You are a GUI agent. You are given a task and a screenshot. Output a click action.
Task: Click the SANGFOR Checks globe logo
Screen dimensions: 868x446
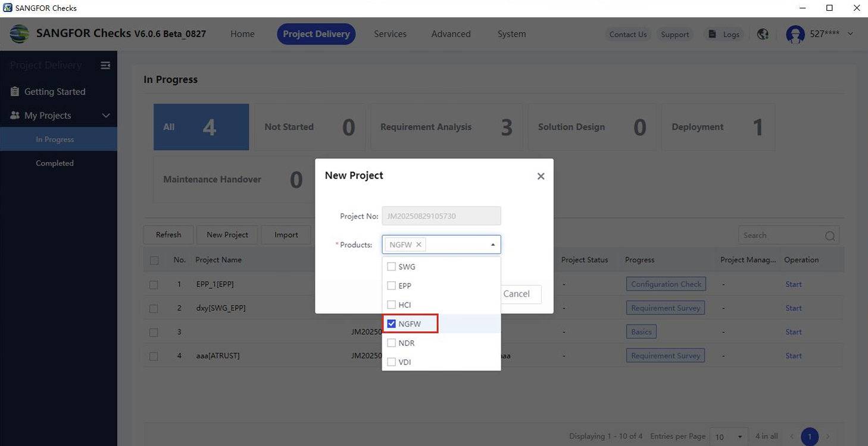[x=20, y=33]
